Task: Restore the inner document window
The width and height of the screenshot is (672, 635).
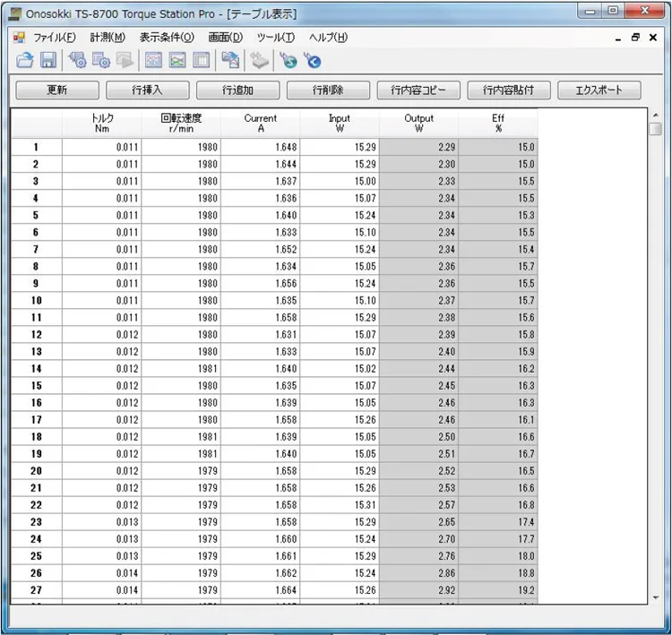Action: tap(635, 38)
